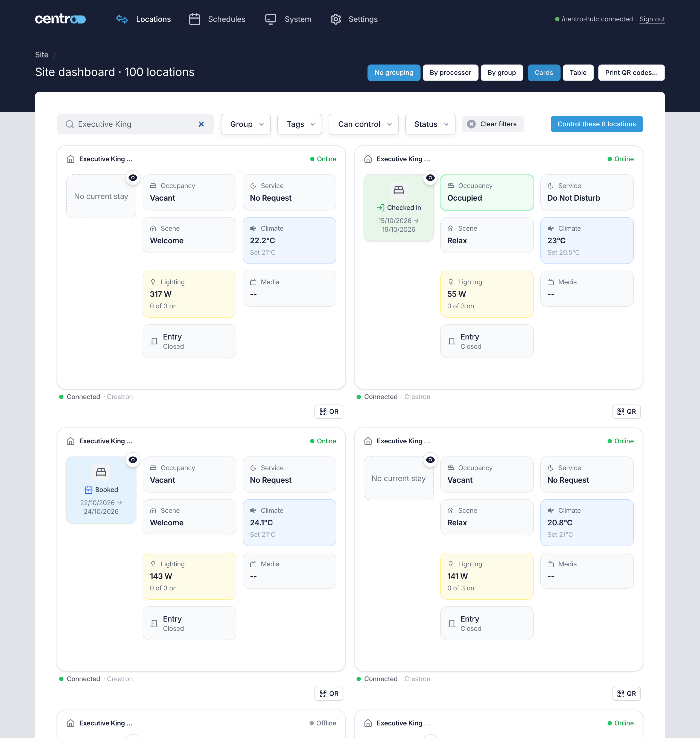Select By processor grouping
The image size is (700, 738).
[x=450, y=73]
